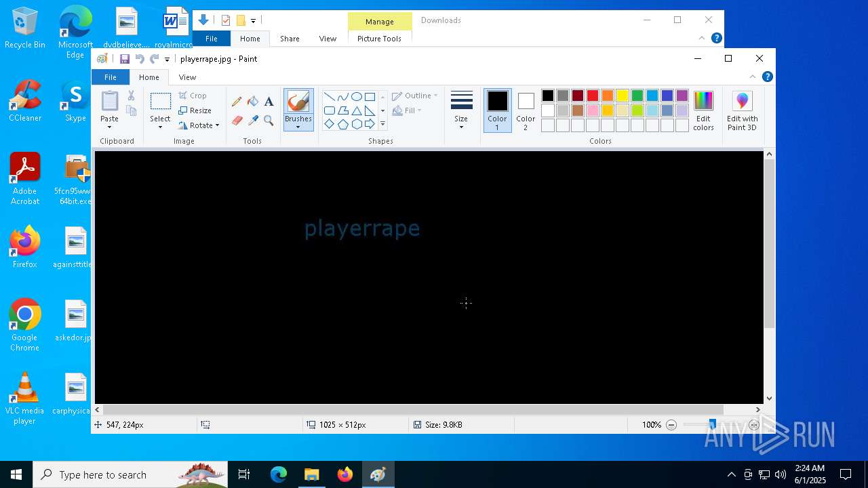Click the vertical scrollbar down arrow
The width and height of the screenshot is (868, 488).
tap(769, 399)
